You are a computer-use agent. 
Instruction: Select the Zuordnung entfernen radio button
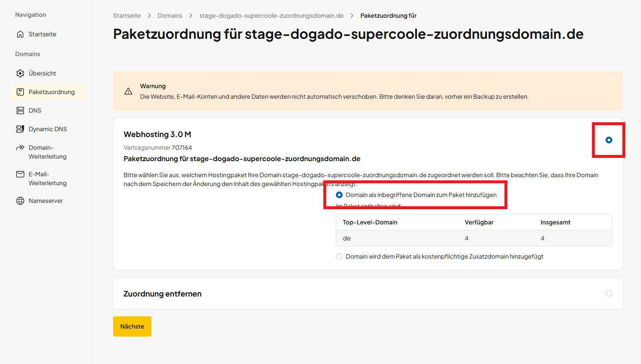click(609, 293)
